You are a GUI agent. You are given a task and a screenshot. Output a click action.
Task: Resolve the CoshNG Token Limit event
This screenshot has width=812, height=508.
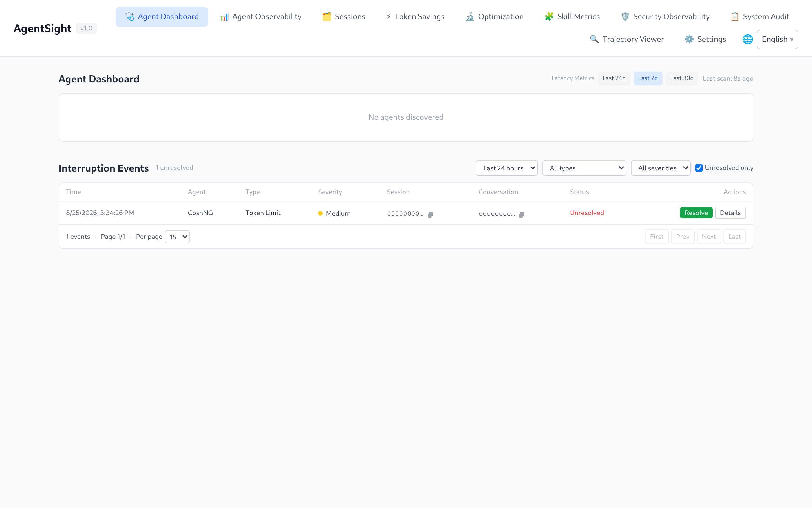point(696,213)
